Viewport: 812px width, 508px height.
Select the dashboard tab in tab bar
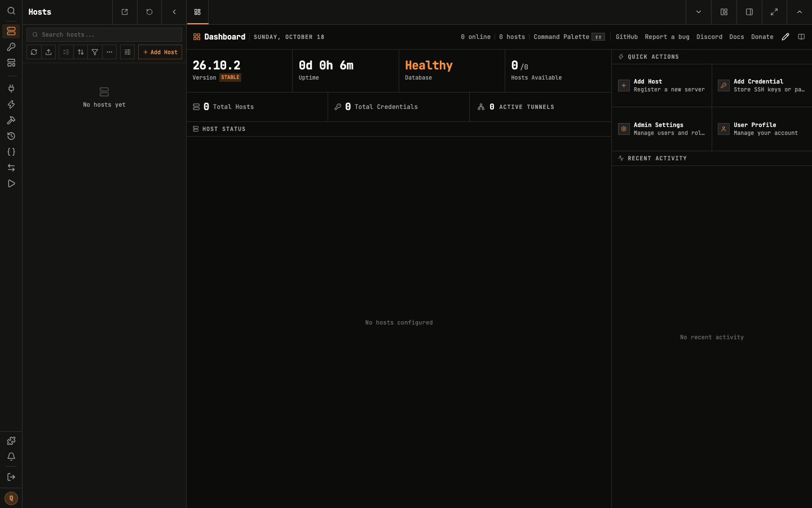[197, 12]
